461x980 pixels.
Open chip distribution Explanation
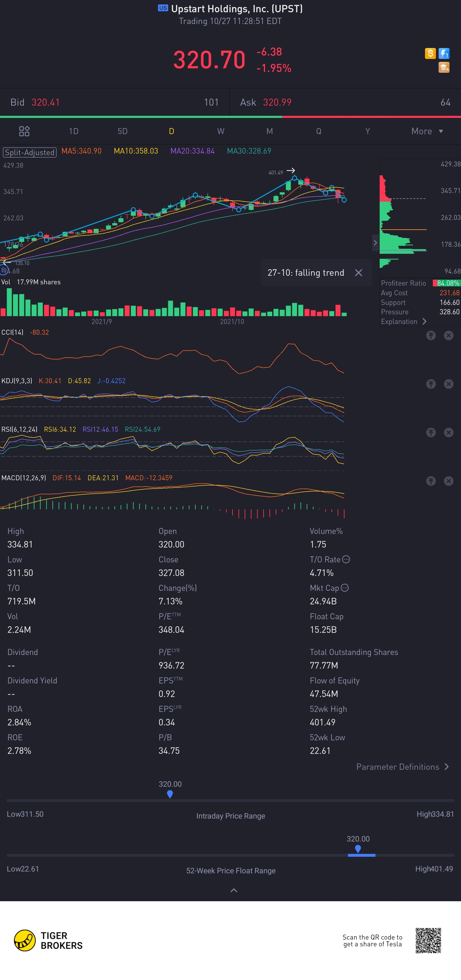404,321
